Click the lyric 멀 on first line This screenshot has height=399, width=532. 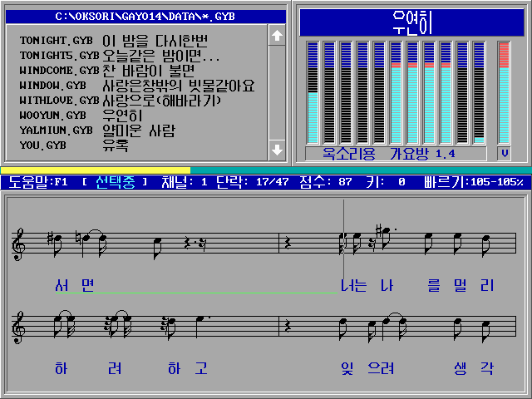460,285
